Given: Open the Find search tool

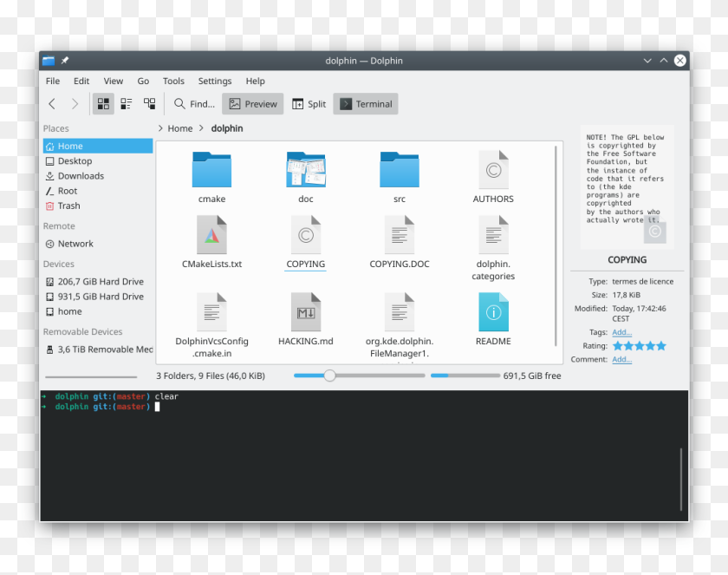Looking at the screenshot, I should click(194, 103).
